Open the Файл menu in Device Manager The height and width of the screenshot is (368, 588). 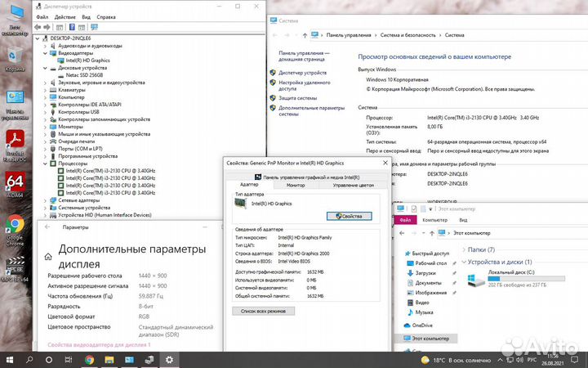(x=42, y=17)
